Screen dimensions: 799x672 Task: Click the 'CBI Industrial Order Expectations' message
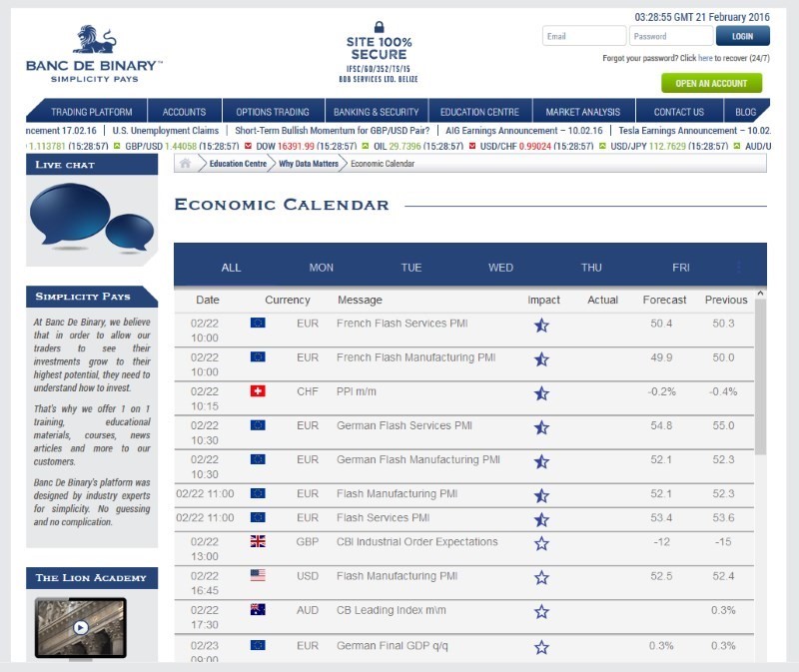[x=416, y=541]
